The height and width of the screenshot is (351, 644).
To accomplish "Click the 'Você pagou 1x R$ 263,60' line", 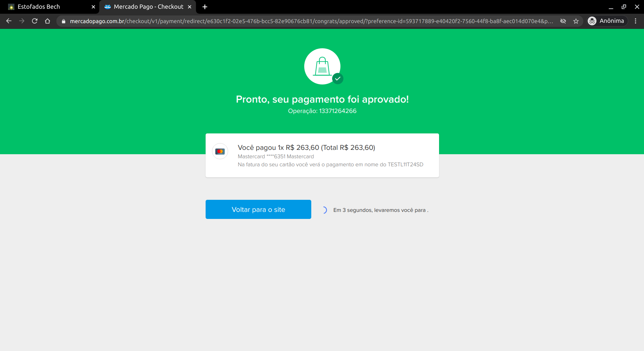I will coord(307,148).
